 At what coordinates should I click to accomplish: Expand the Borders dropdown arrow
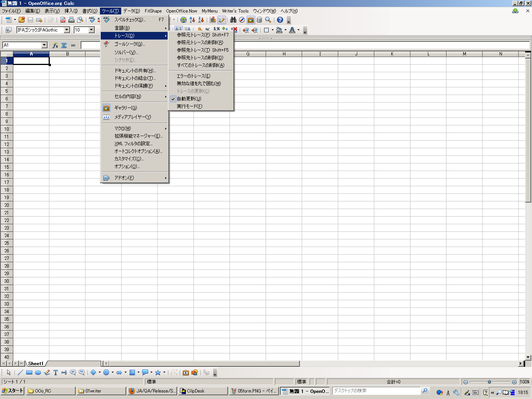pyautogui.click(x=272, y=30)
